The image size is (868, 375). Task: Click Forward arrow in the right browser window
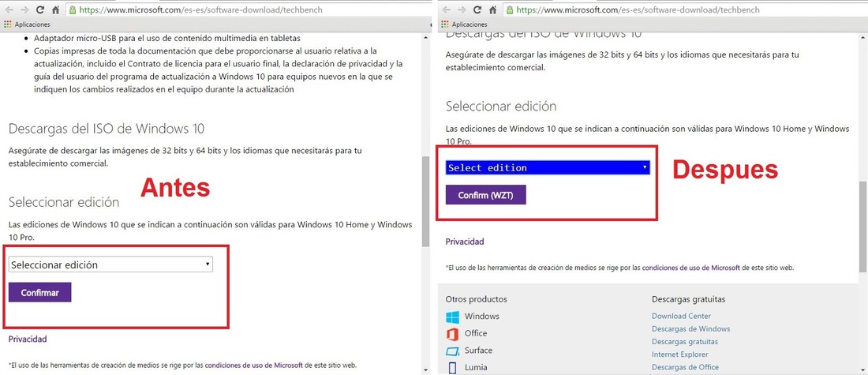pyautogui.click(x=462, y=10)
